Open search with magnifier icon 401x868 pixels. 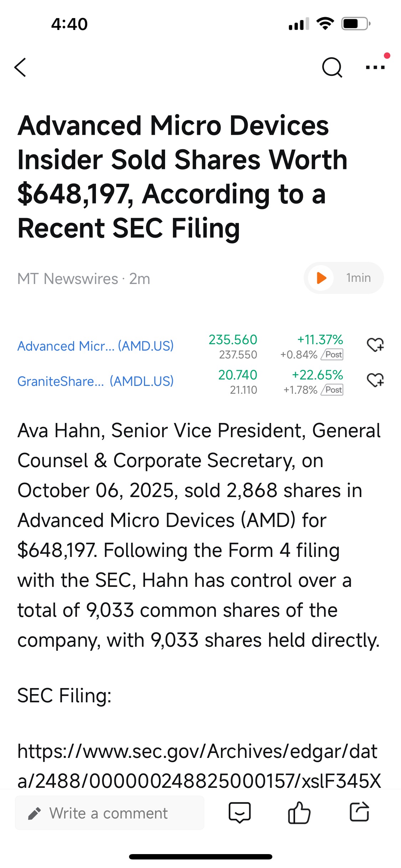click(332, 67)
